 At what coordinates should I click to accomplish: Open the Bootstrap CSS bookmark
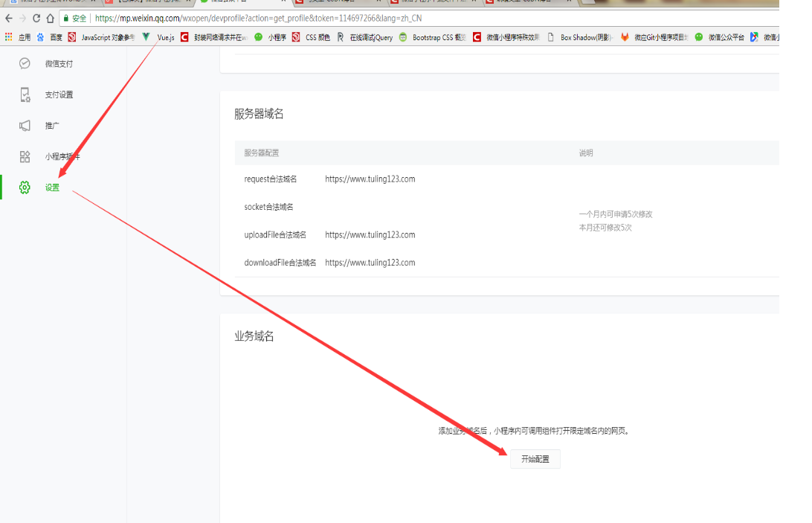point(433,37)
